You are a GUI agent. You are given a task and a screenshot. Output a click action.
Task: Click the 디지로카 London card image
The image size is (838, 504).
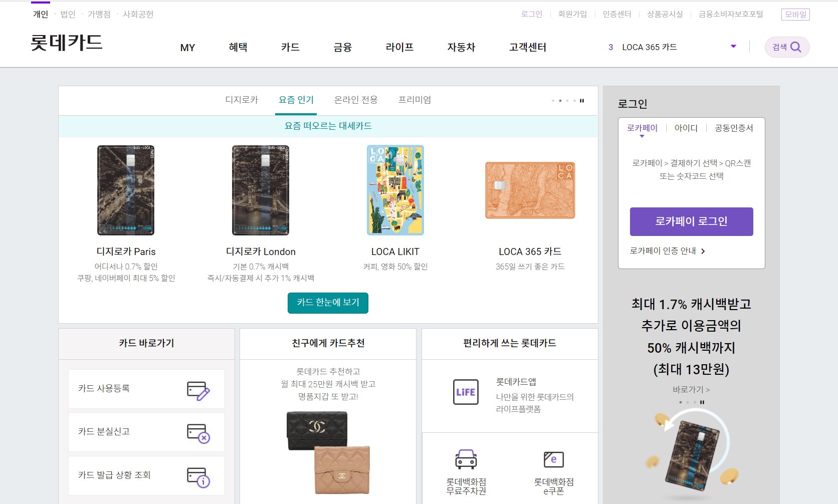click(x=261, y=190)
